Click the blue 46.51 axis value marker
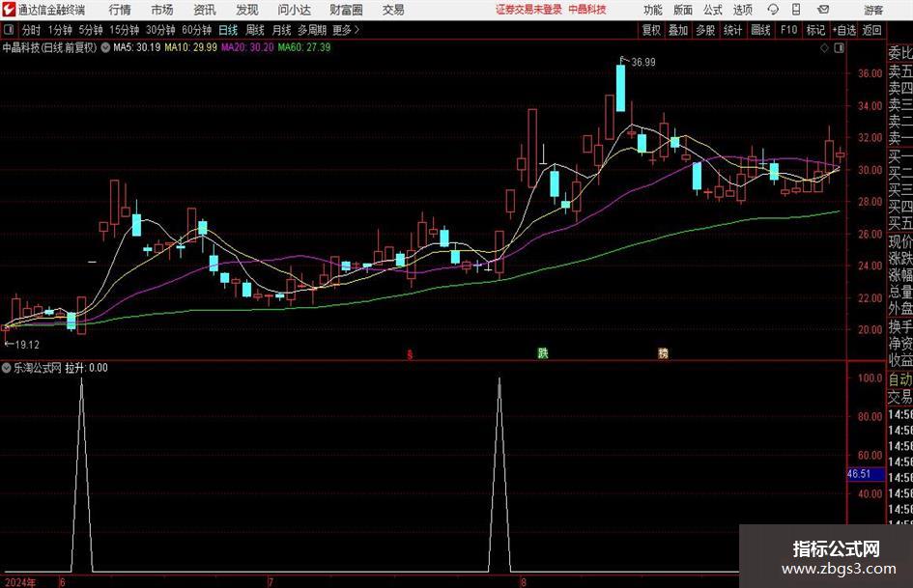 tap(866, 474)
